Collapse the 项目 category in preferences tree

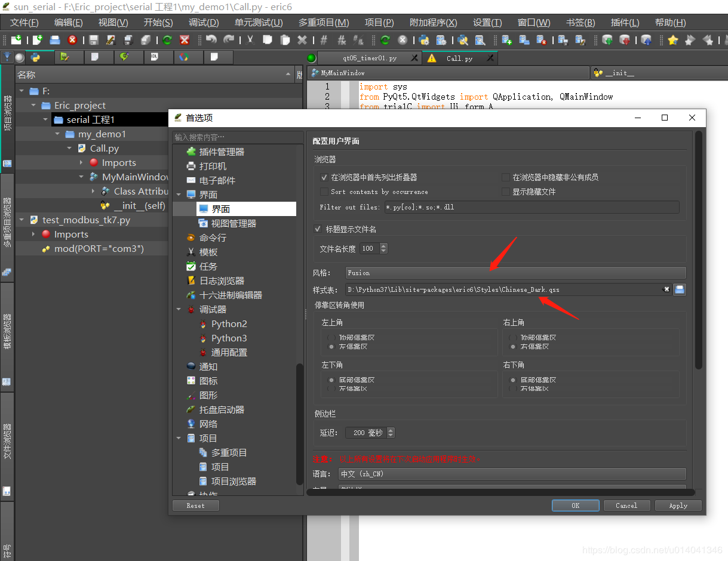pyautogui.click(x=179, y=438)
